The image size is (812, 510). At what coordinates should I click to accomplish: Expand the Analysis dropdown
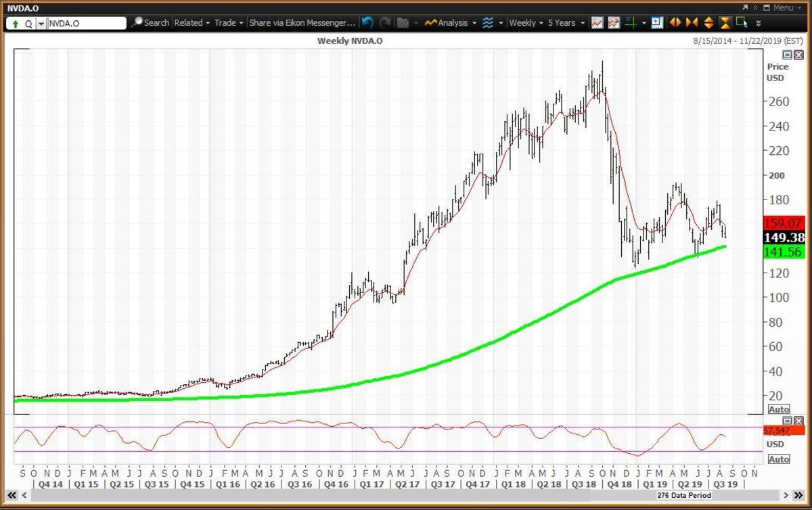click(x=450, y=23)
